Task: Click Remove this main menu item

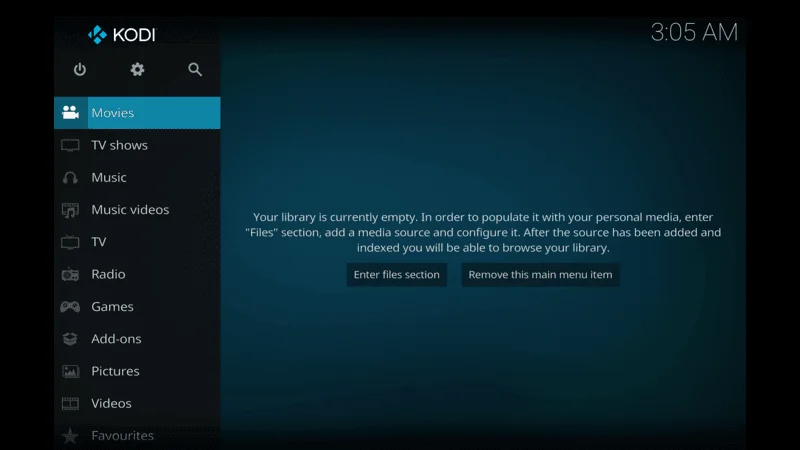Action: 540,274
